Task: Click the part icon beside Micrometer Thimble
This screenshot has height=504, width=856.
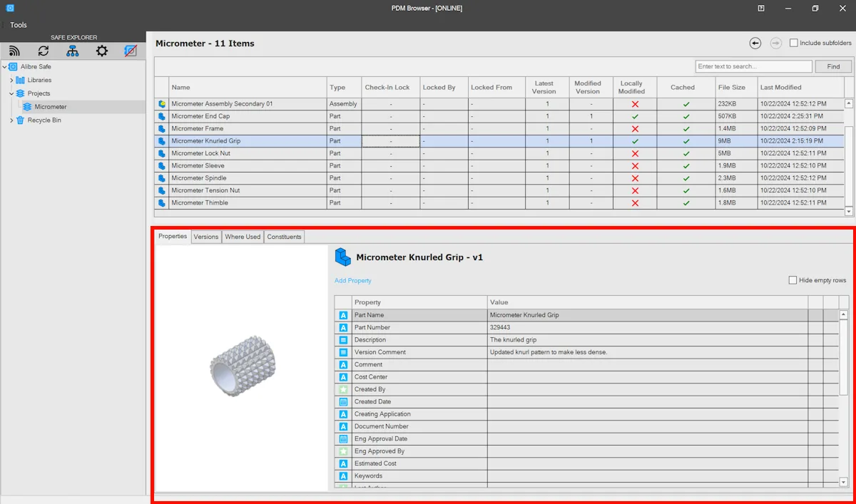Action: coord(162,202)
